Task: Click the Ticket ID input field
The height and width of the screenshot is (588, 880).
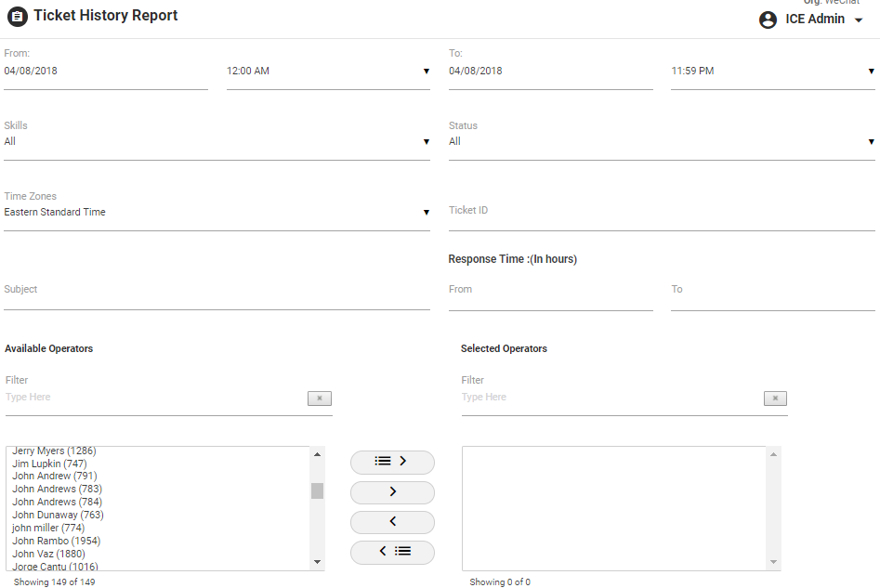Action: [x=661, y=212]
